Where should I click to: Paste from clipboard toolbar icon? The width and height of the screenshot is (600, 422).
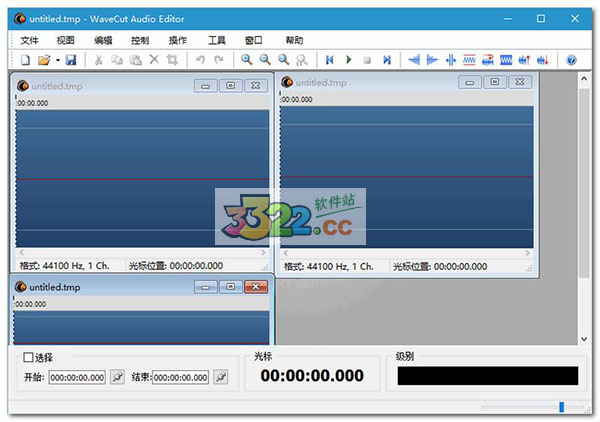coord(135,60)
